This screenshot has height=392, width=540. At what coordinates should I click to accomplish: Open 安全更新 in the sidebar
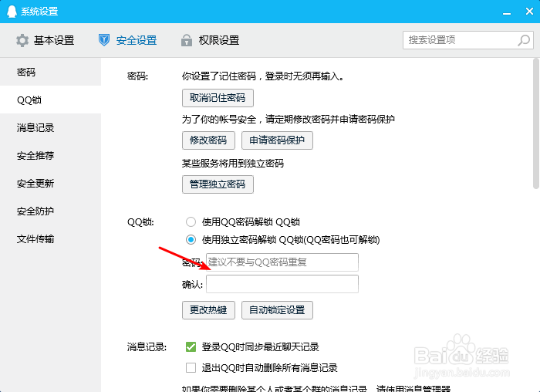pos(50,183)
